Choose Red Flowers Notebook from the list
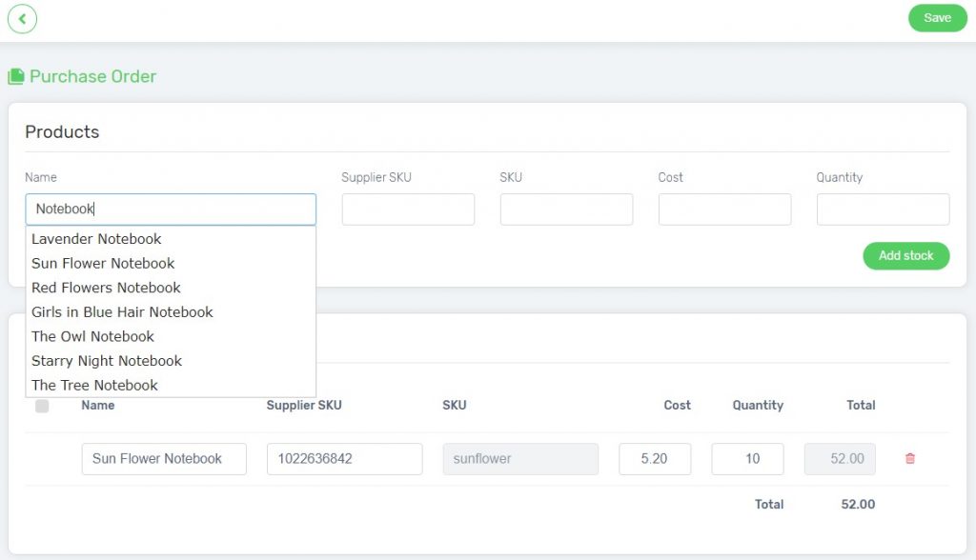 pyautogui.click(x=106, y=288)
